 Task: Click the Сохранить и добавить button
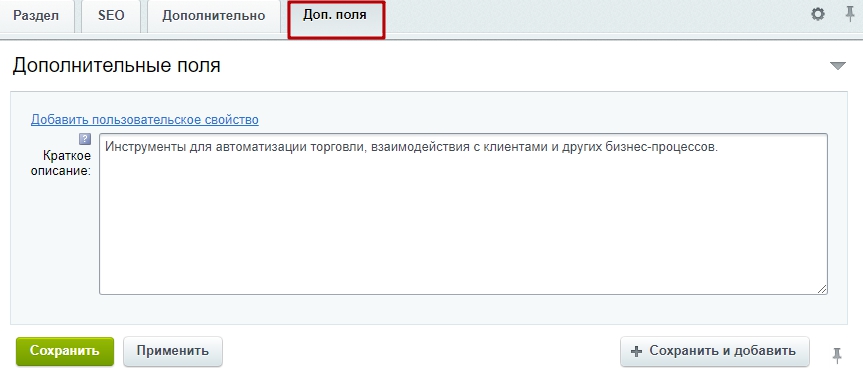[x=715, y=351]
